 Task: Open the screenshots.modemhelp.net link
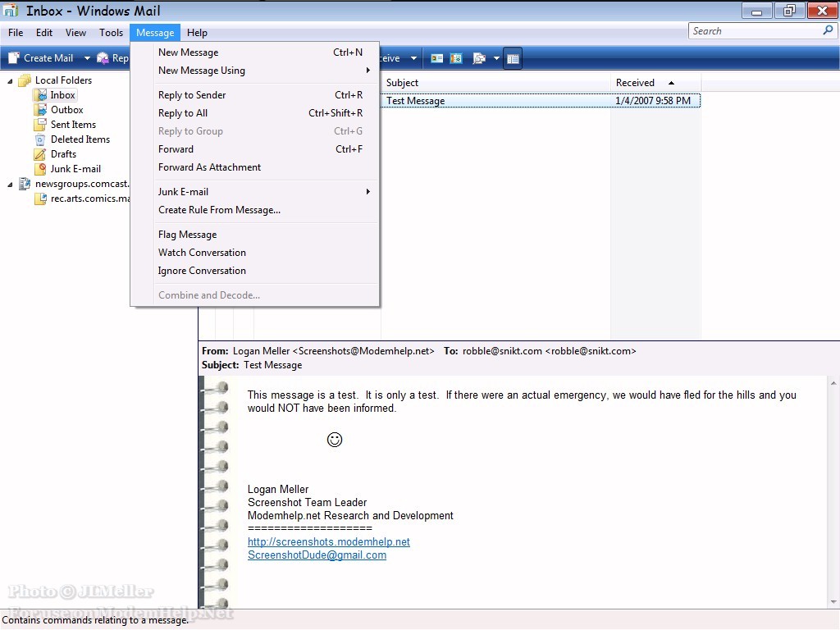tap(328, 541)
